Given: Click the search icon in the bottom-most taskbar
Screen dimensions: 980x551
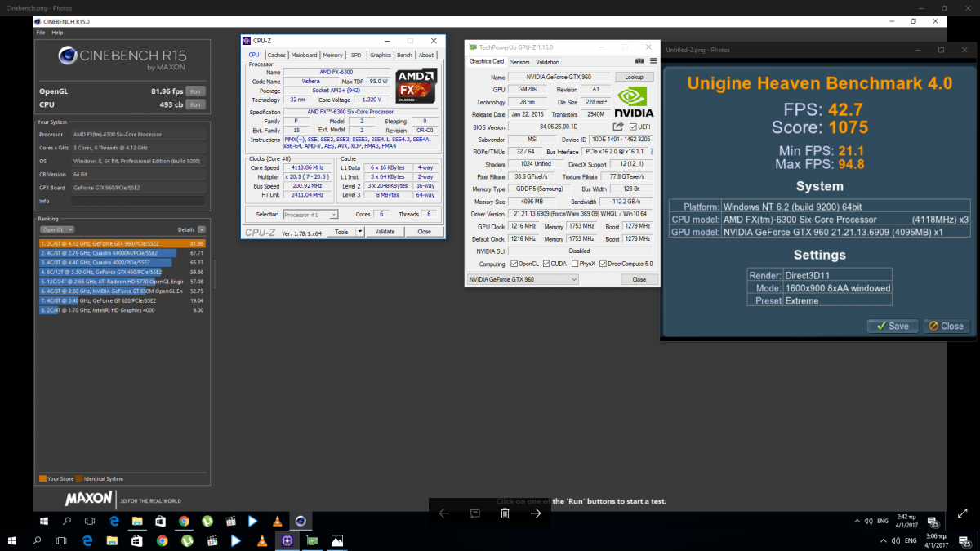Looking at the screenshot, I should coord(37,540).
